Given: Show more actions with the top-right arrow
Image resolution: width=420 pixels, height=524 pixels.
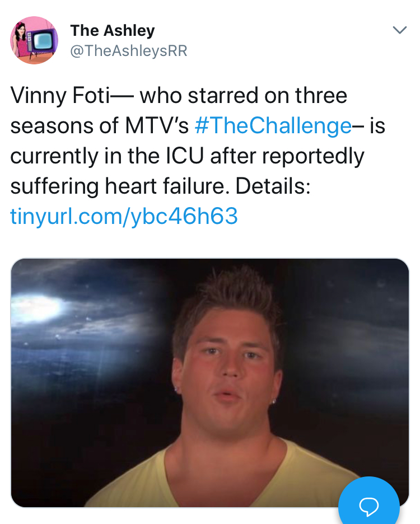Looking at the screenshot, I should pyautogui.click(x=399, y=30).
